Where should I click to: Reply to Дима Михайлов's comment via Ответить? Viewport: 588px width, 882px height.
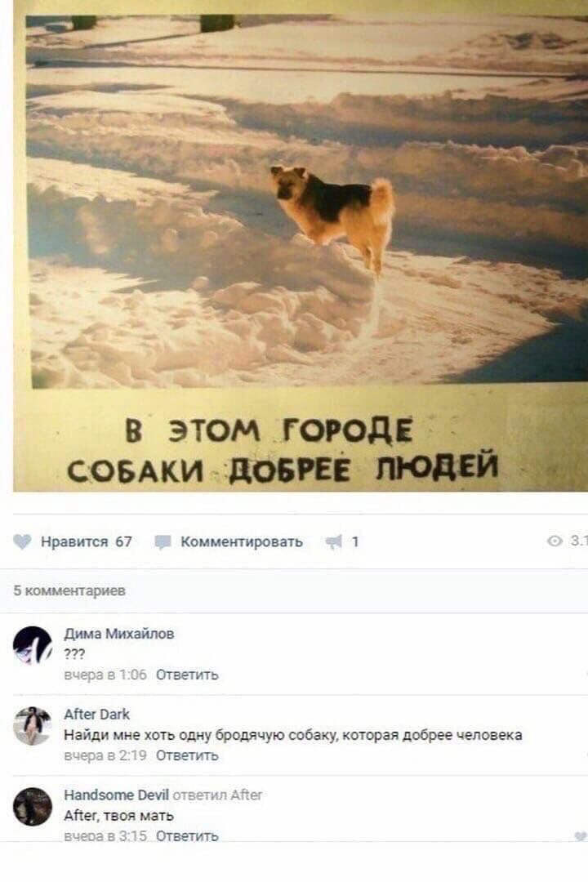pos(187,675)
